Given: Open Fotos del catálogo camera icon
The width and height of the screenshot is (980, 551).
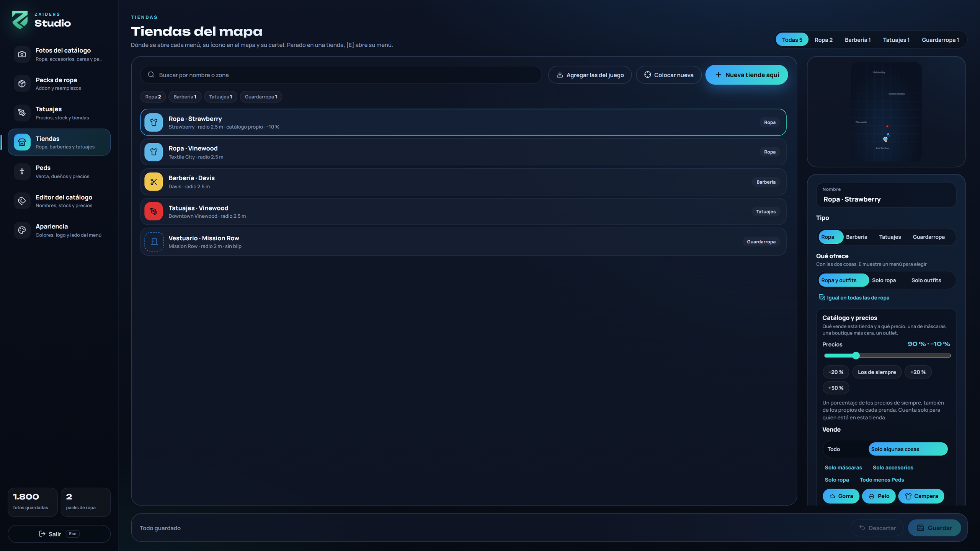Looking at the screenshot, I should [x=22, y=54].
